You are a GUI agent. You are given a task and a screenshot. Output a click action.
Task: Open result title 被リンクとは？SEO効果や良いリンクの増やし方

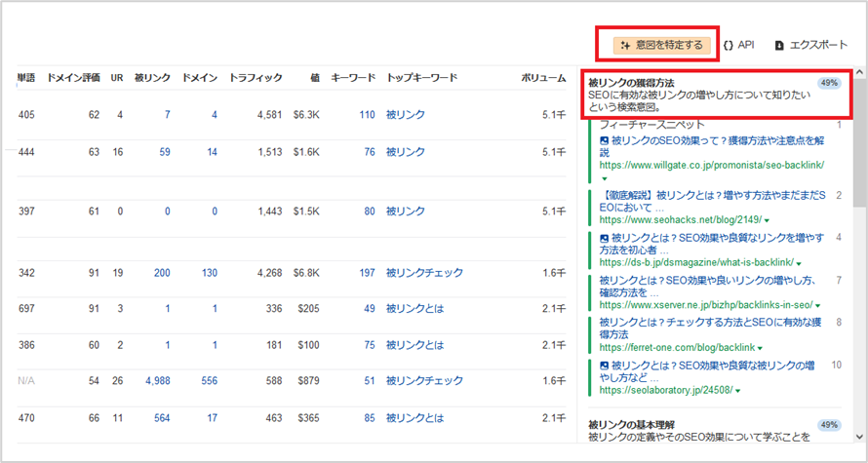point(708,286)
